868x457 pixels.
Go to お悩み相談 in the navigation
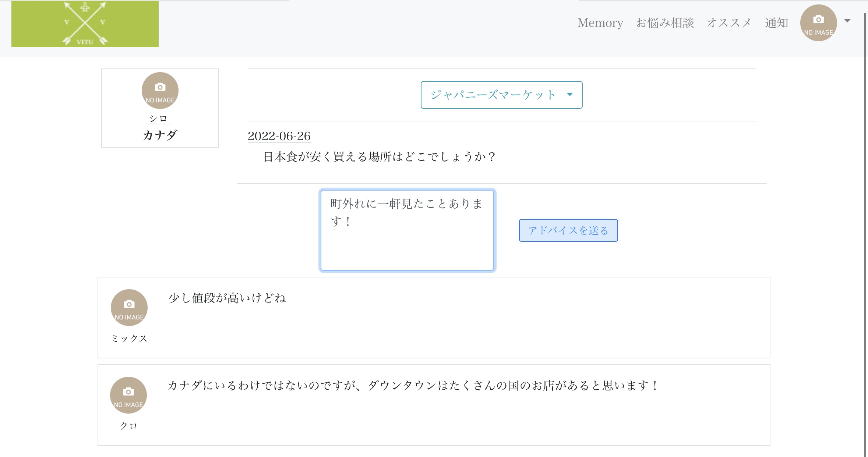pos(665,23)
